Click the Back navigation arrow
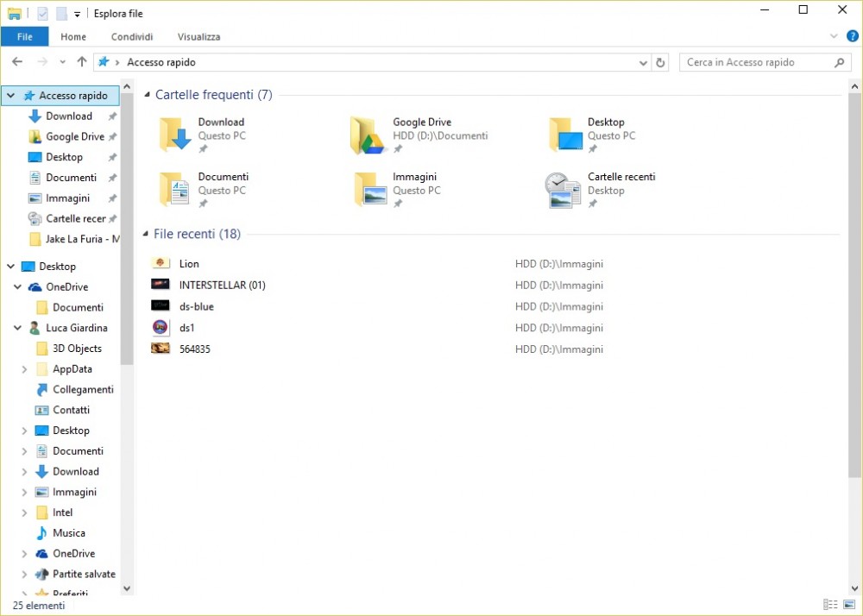The image size is (863, 616). click(x=17, y=62)
